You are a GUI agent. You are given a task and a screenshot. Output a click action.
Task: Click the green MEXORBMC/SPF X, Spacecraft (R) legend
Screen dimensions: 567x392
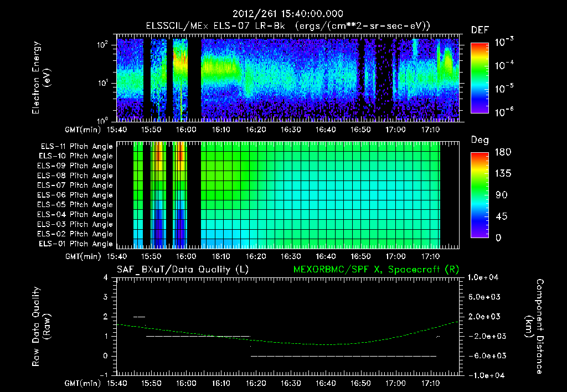[376, 270]
